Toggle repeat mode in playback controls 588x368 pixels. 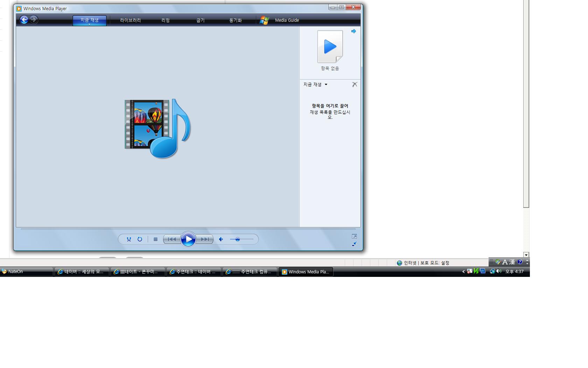[x=140, y=239]
